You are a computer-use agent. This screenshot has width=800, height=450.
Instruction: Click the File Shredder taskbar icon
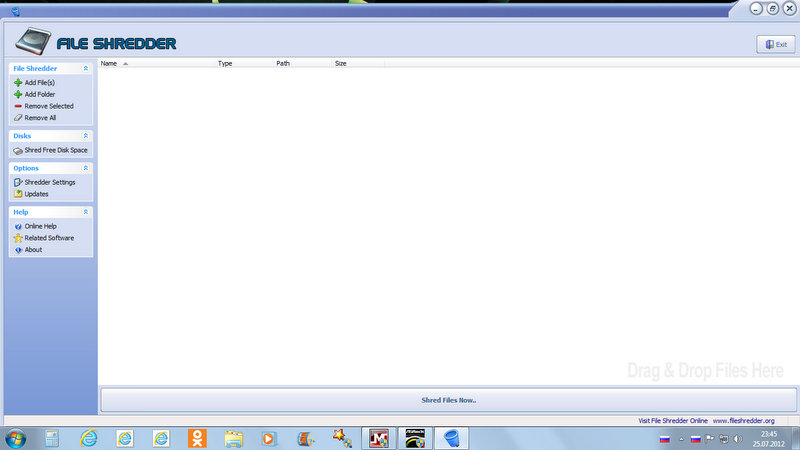(452, 439)
